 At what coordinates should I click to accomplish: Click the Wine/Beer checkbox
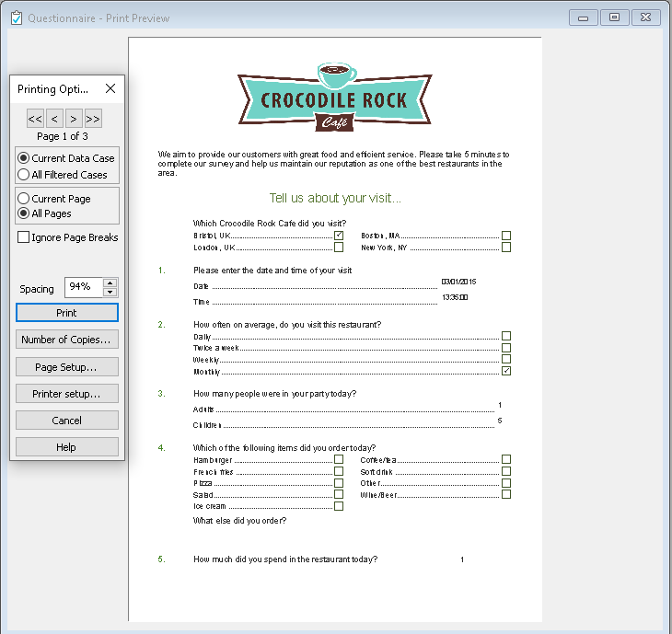tap(506, 494)
